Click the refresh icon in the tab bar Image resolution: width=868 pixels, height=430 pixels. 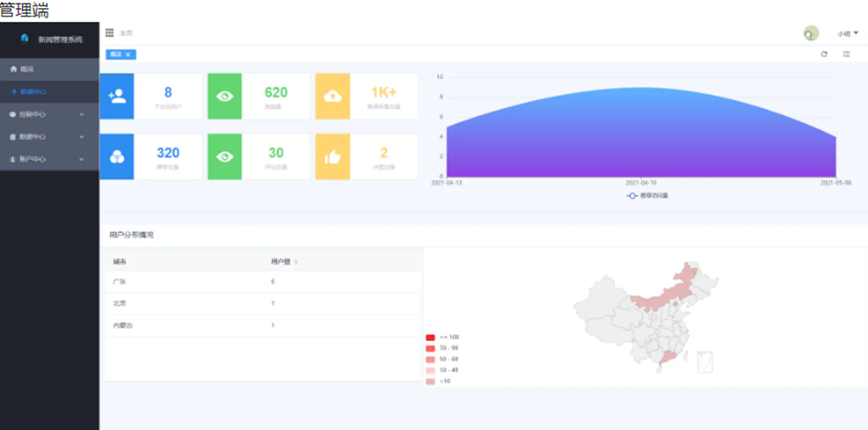pos(824,54)
